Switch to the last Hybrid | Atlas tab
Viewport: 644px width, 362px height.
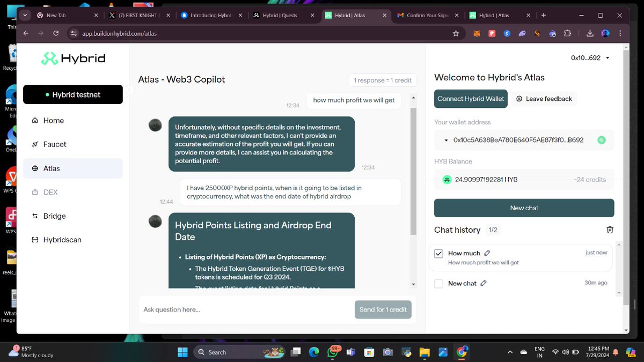500,16
